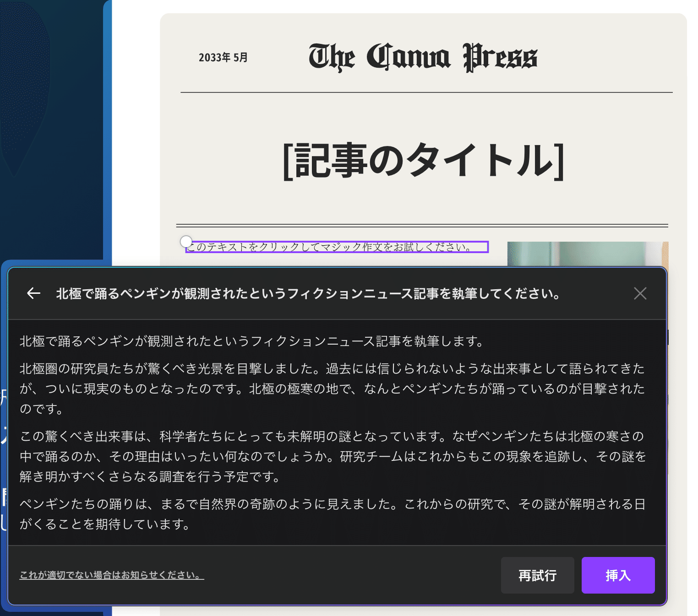698x616 pixels.
Task: Click the 再試行 button to regenerate
Action: coord(537,575)
